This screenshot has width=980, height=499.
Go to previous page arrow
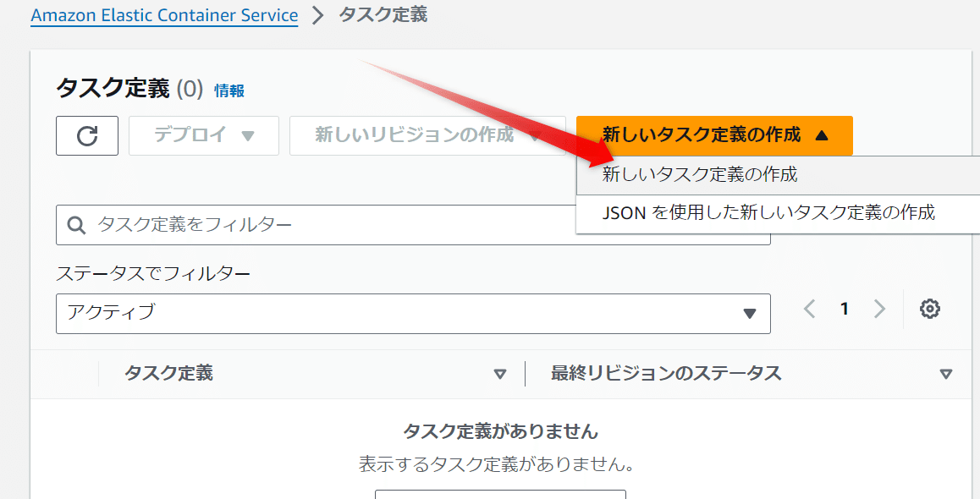pos(809,309)
